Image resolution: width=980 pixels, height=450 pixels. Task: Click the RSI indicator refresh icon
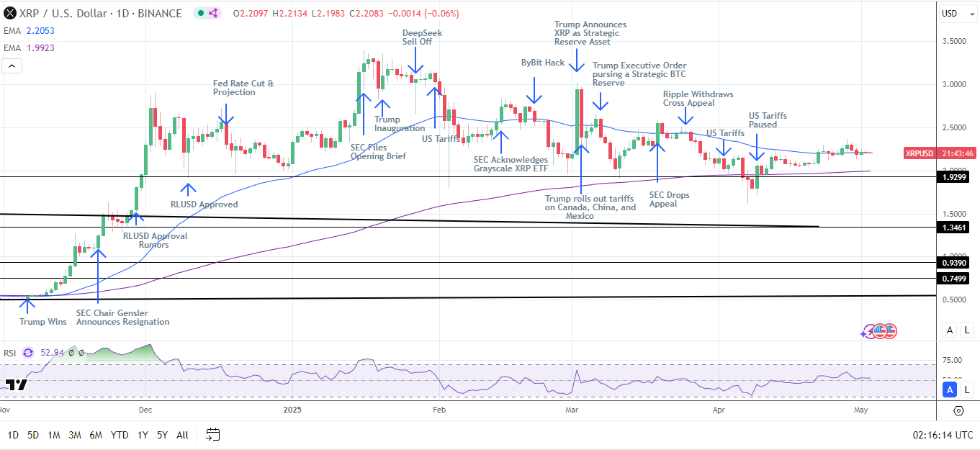28,352
